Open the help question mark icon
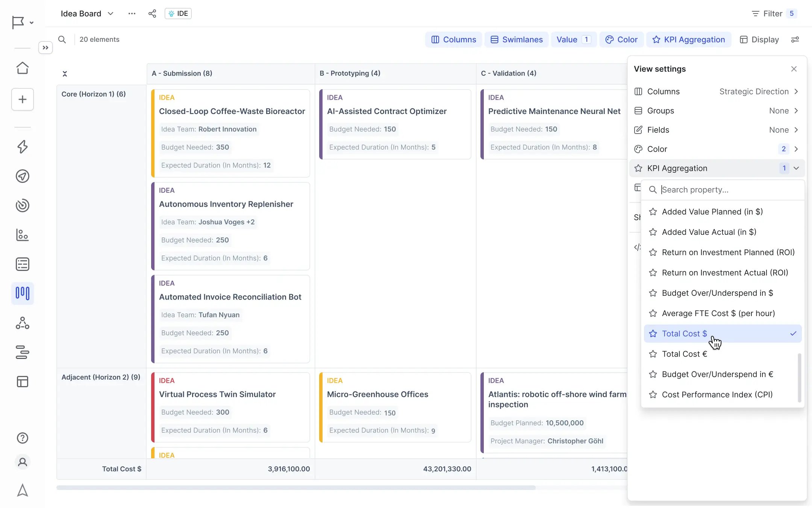812x508 pixels. point(23,438)
